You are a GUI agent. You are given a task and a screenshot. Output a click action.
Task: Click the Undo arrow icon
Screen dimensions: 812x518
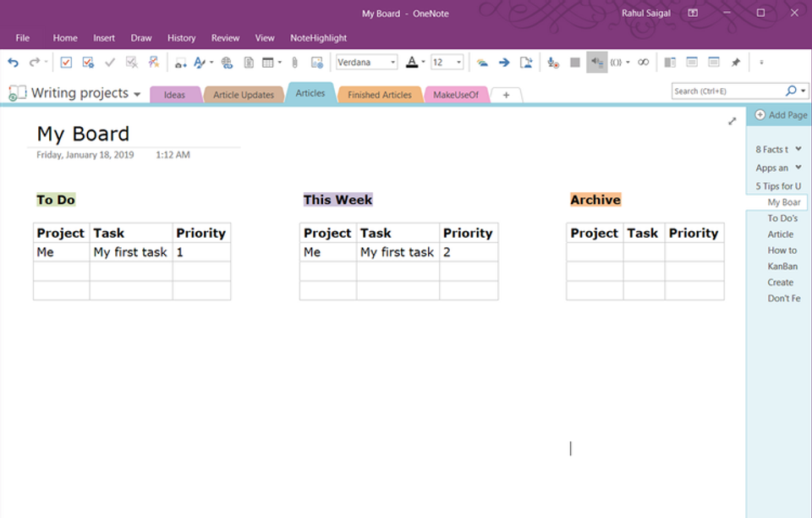coord(13,63)
